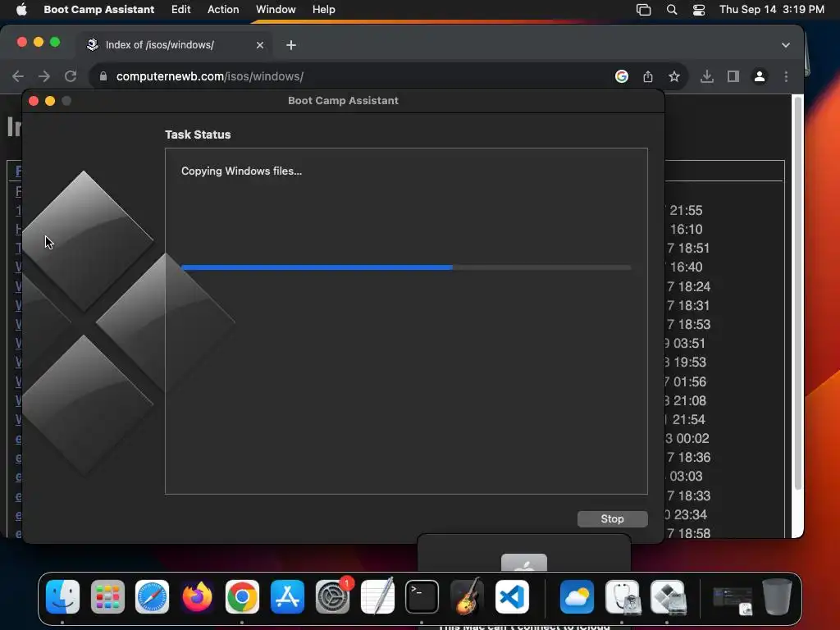Open the Boot Camp Assistant menu
This screenshot has height=630, width=840.
point(98,9)
